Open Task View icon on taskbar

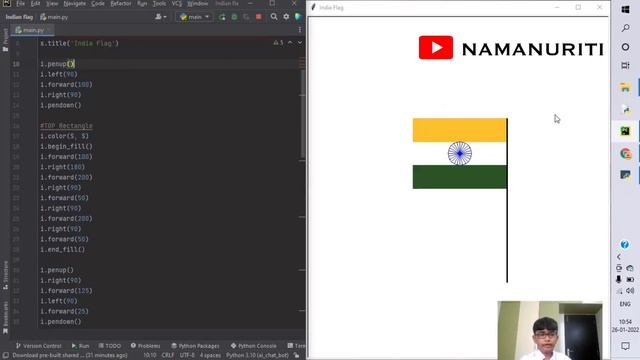625,65
